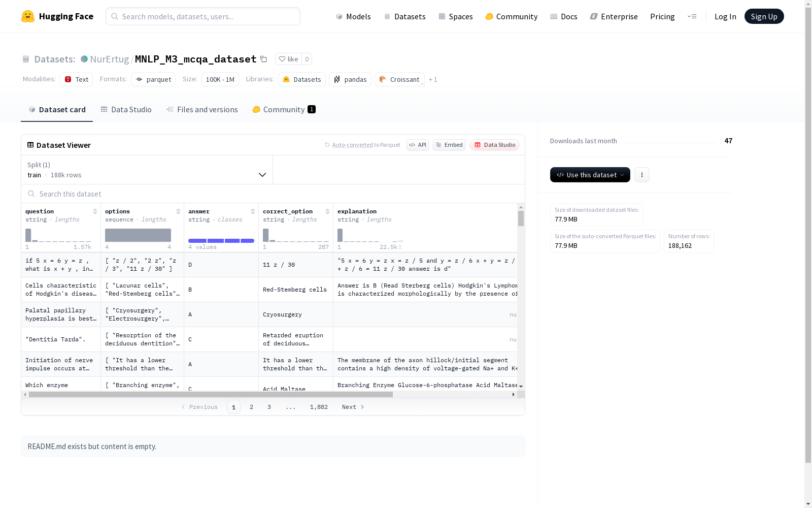
Task: Select the 'Red-Stemberg cells' correct_option cell
Action: pyautogui.click(x=296, y=290)
